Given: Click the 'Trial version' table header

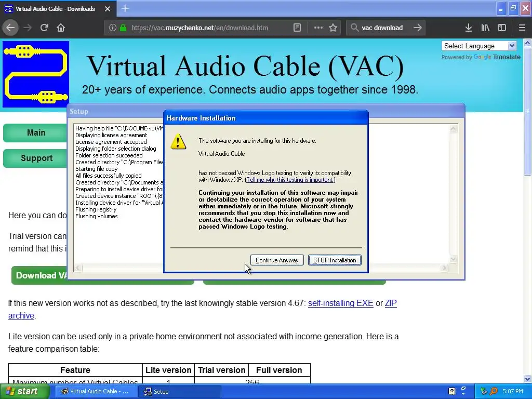Looking at the screenshot, I should click(x=221, y=370).
